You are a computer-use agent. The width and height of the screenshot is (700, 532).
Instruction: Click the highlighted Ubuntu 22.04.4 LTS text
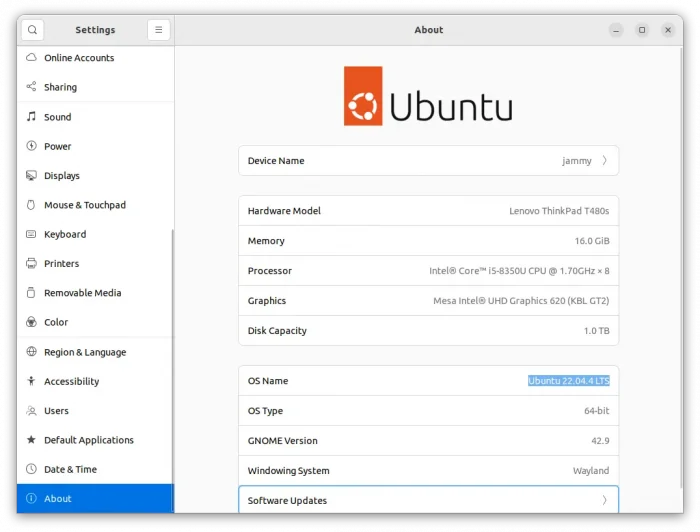coord(568,381)
